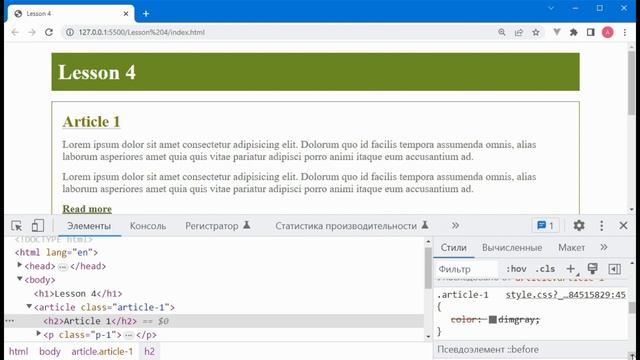Click the color property name in styles
This screenshot has width=640, height=360.
coord(465,320)
